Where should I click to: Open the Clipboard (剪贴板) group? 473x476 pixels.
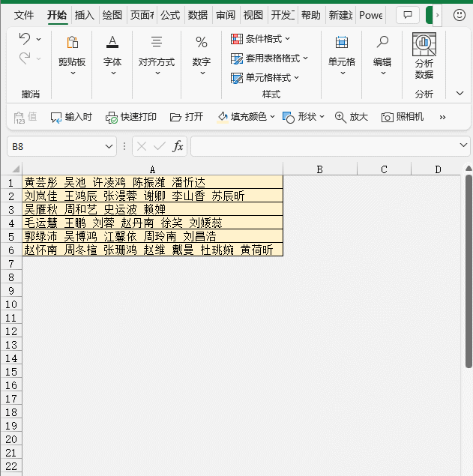pyautogui.click(x=72, y=55)
